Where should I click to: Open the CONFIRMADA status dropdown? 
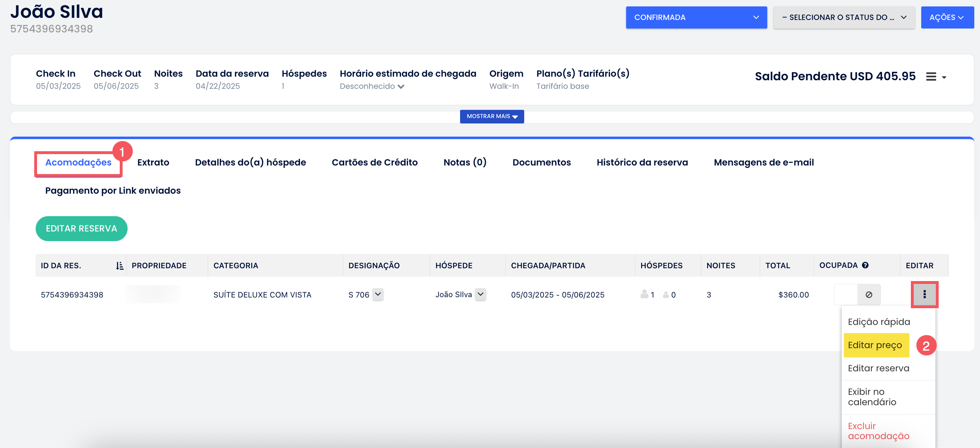pyautogui.click(x=696, y=17)
